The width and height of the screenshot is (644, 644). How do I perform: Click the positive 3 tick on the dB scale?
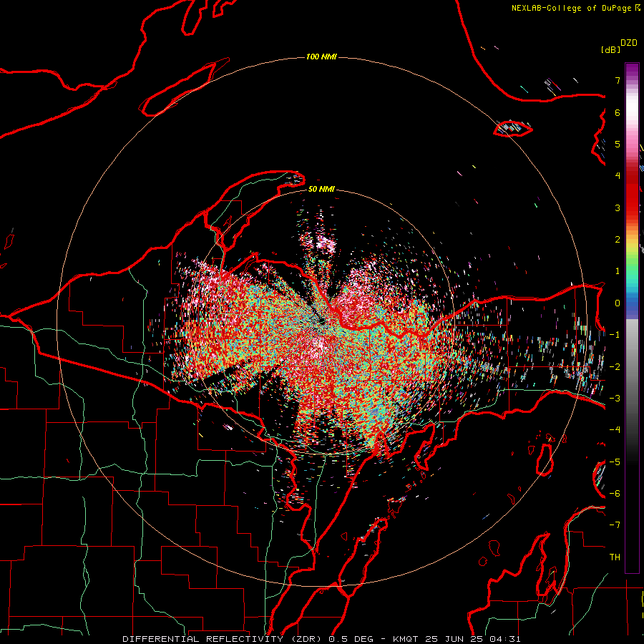click(618, 208)
